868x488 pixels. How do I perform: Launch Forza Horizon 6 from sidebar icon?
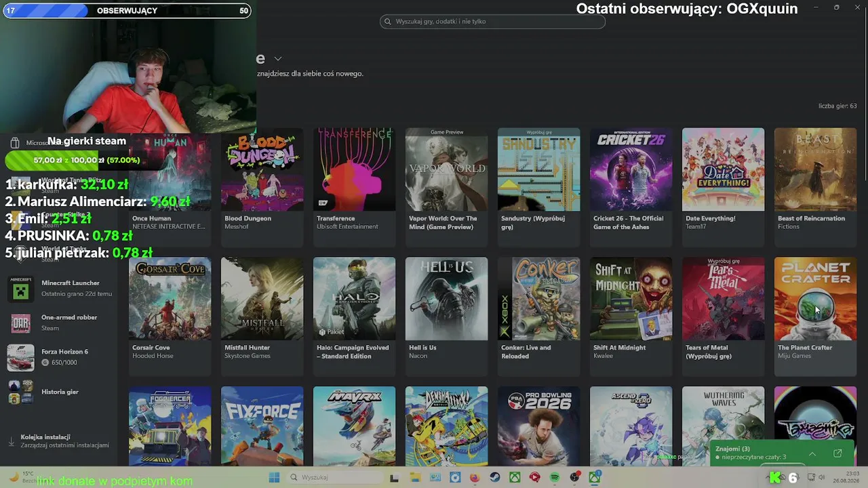coord(20,358)
